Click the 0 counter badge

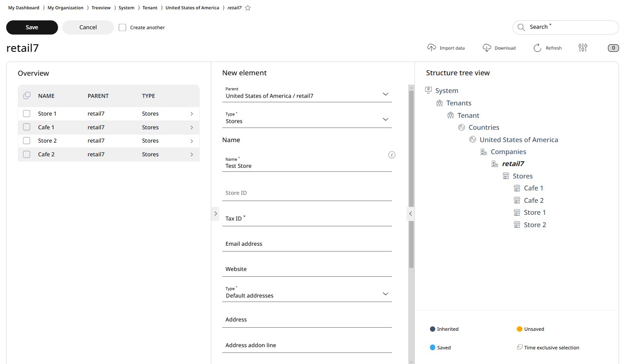[613, 48]
